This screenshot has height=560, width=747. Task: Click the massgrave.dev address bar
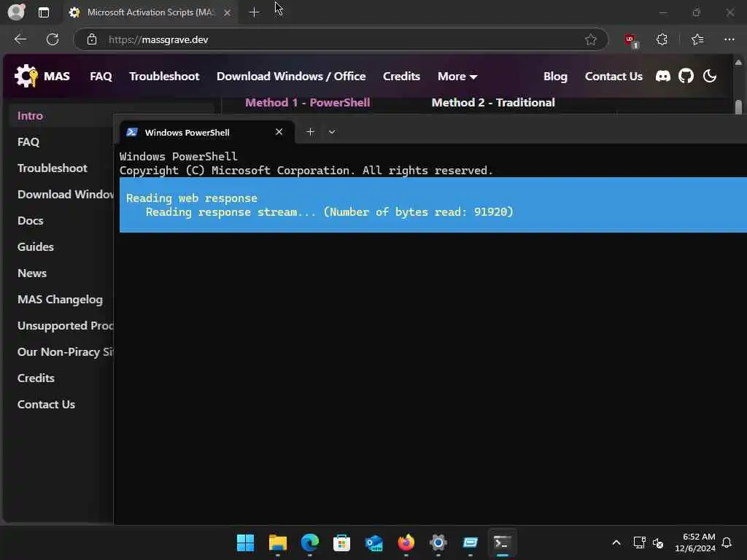tap(341, 39)
